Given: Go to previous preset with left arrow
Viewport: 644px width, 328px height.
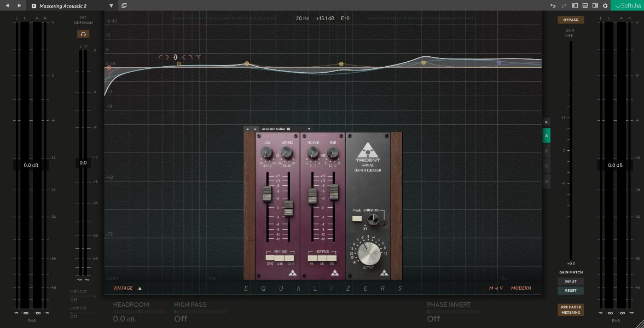Looking at the screenshot, I should click(7, 5).
